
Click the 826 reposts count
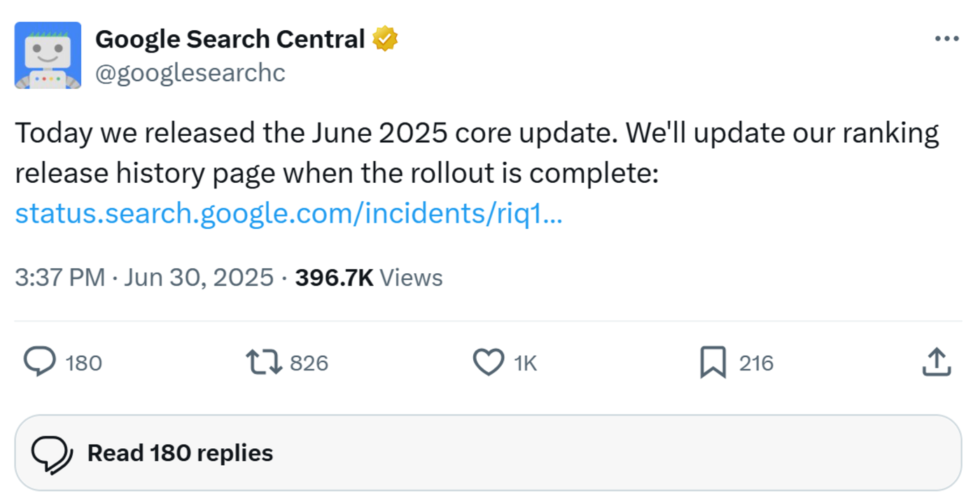[308, 363]
